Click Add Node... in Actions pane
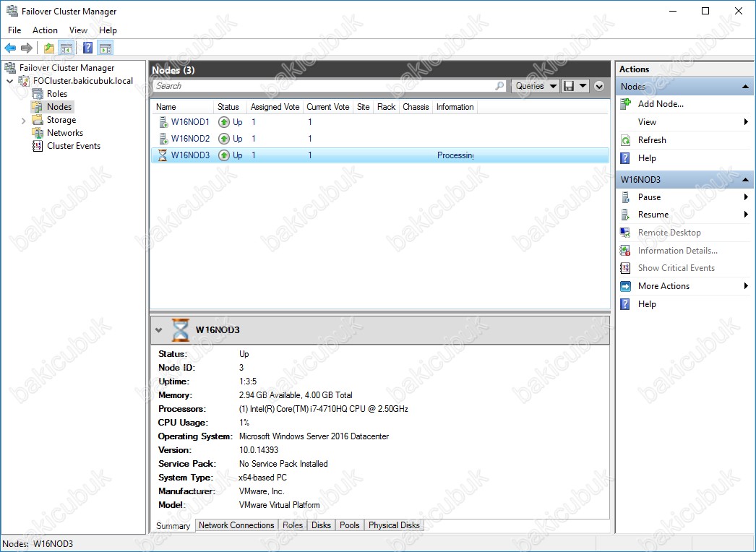 661,104
